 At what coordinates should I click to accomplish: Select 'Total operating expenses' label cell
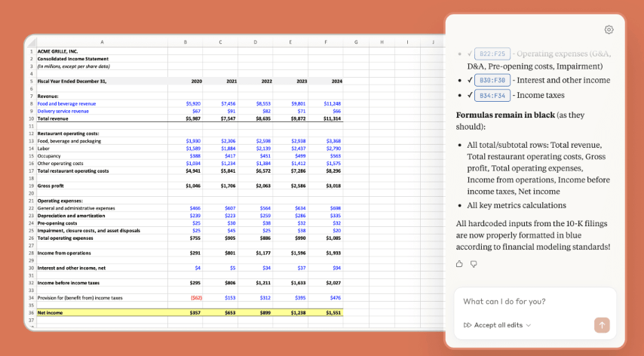[102, 238]
